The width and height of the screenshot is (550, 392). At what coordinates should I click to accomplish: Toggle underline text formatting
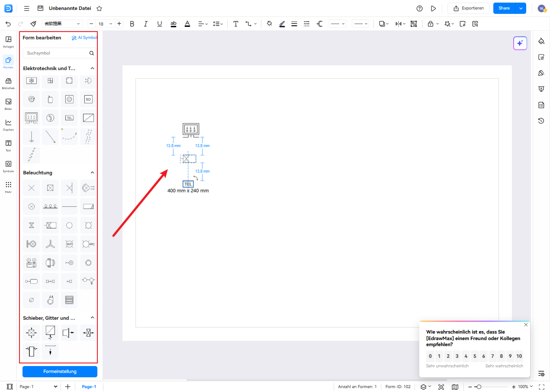tap(160, 24)
